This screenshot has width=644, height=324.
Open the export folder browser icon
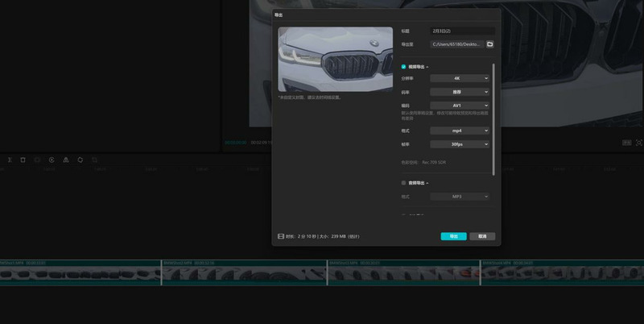(489, 44)
